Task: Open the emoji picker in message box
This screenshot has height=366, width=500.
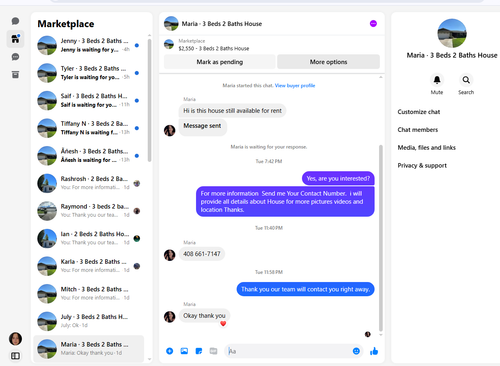Action: coord(356,351)
